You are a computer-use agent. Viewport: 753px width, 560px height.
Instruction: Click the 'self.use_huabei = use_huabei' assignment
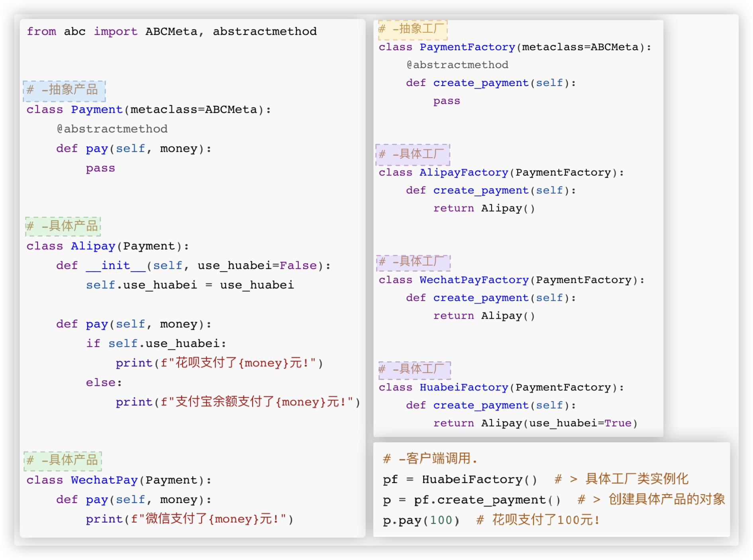coord(190,285)
